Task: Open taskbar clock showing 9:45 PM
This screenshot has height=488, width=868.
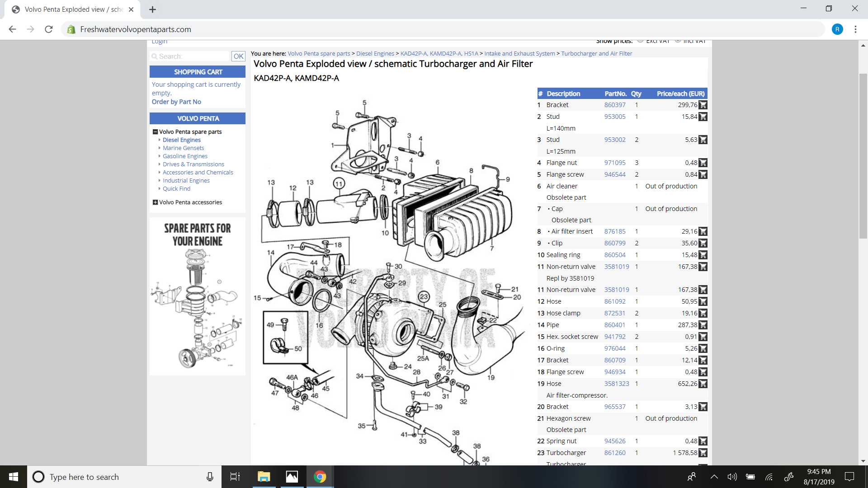Action: [x=819, y=477]
